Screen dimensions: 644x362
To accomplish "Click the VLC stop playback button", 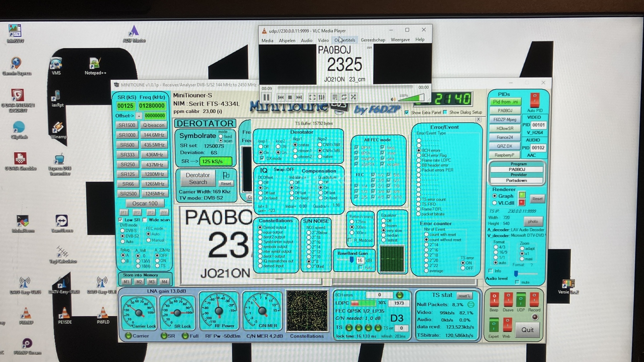I will pyautogui.click(x=290, y=97).
